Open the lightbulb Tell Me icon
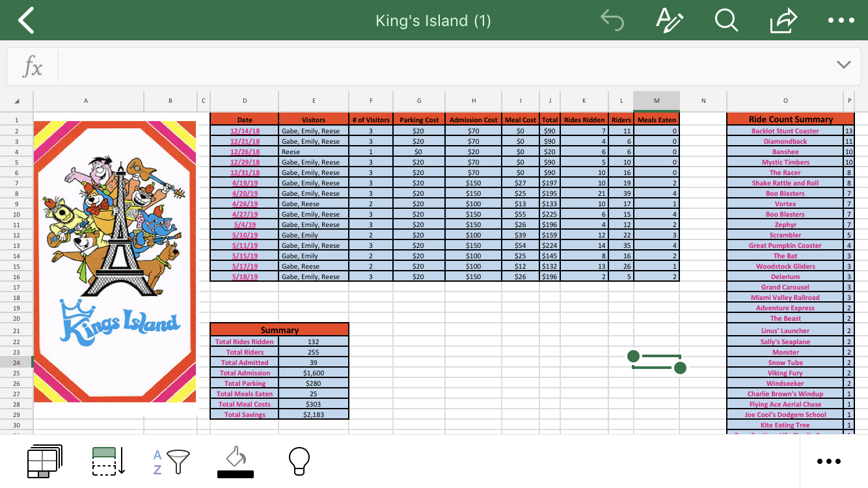This screenshot has height=488, width=868. pos(299,461)
